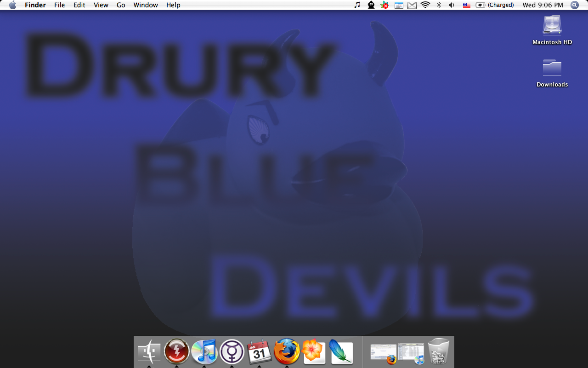Open the volume control in menu bar
This screenshot has width=588, height=368.
coord(452,5)
